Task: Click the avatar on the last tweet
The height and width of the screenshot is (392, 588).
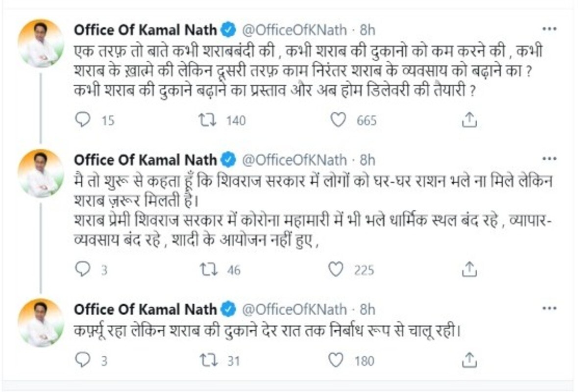Action: [x=41, y=322]
